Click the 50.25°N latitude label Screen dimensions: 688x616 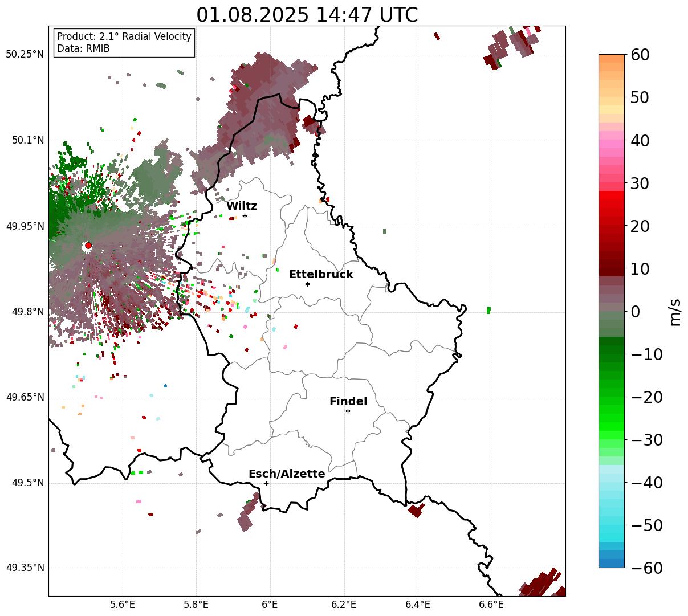pos(25,55)
